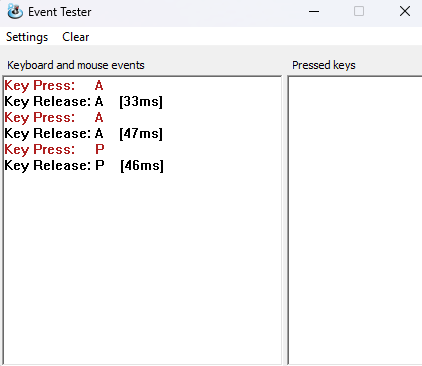Click inside the empty Pressed keys list
Image resolution: width=422 pixels, height=366 pixels.
pyautogui.click(x=355, y=220)
